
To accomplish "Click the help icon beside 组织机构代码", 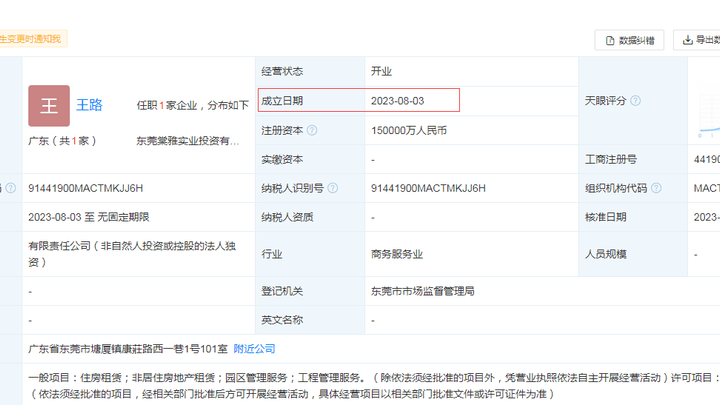I will [657, 188].
